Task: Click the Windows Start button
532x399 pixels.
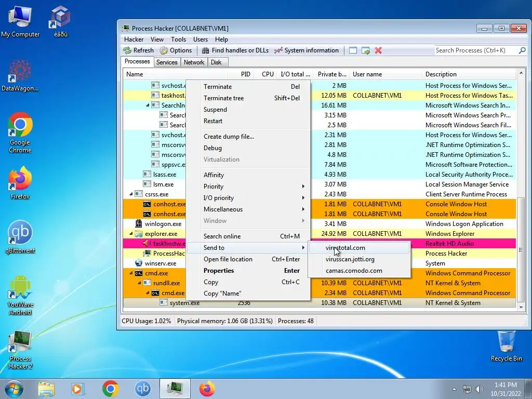Action: tap(14, 389)
